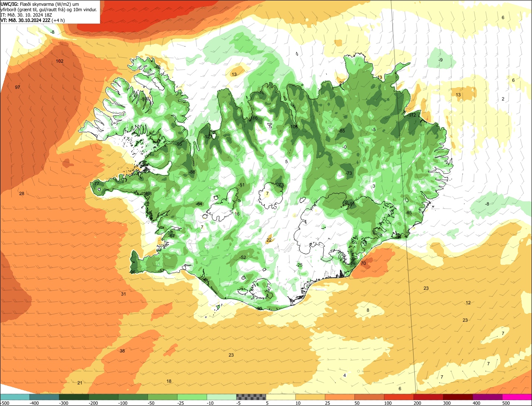This screenshot has height=406, width=532.
Task: Select the '28' value west of Snæfellsnes
Action: [22, 193]
